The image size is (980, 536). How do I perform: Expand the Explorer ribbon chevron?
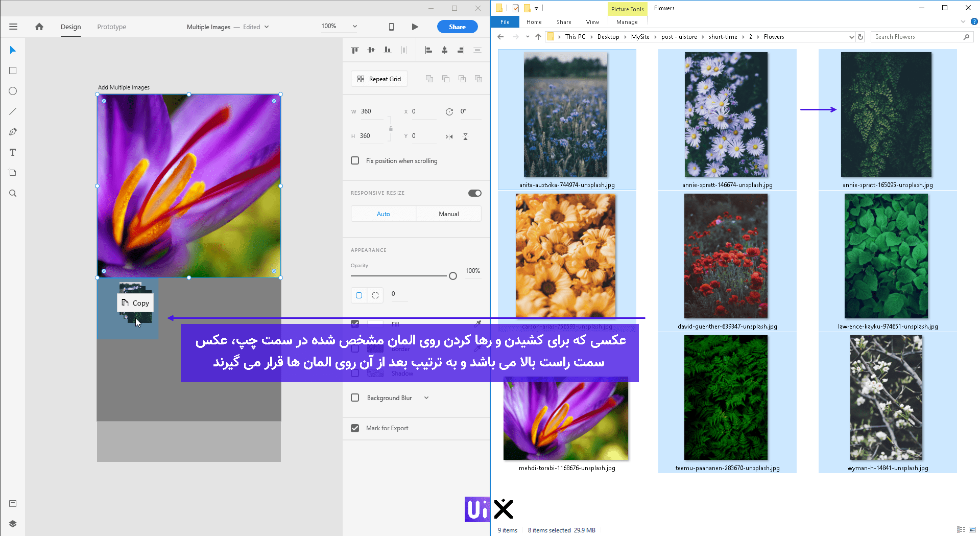[963, 21]
